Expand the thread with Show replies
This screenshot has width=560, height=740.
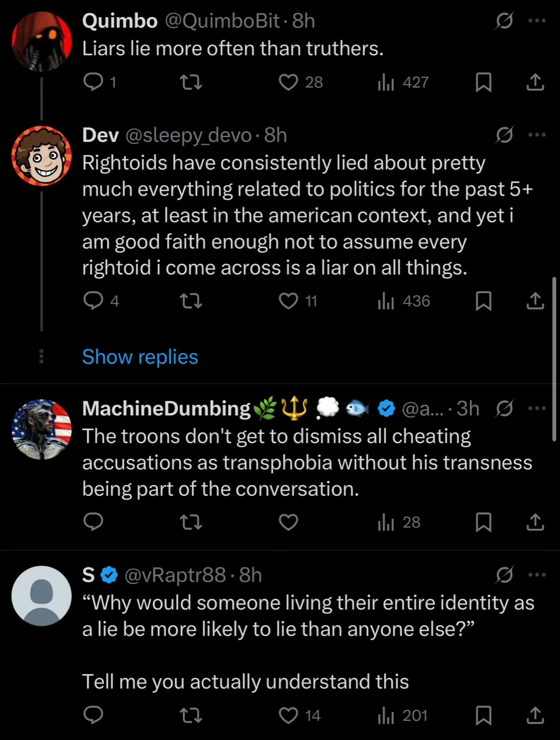(140, 357)
